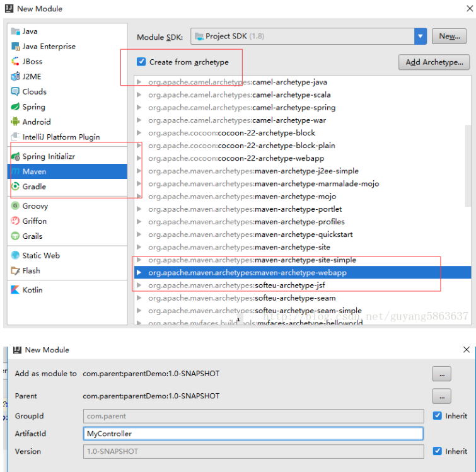
Task: Click browse button next to Parent
Action: pyautogui.click(x=442, y=396)
